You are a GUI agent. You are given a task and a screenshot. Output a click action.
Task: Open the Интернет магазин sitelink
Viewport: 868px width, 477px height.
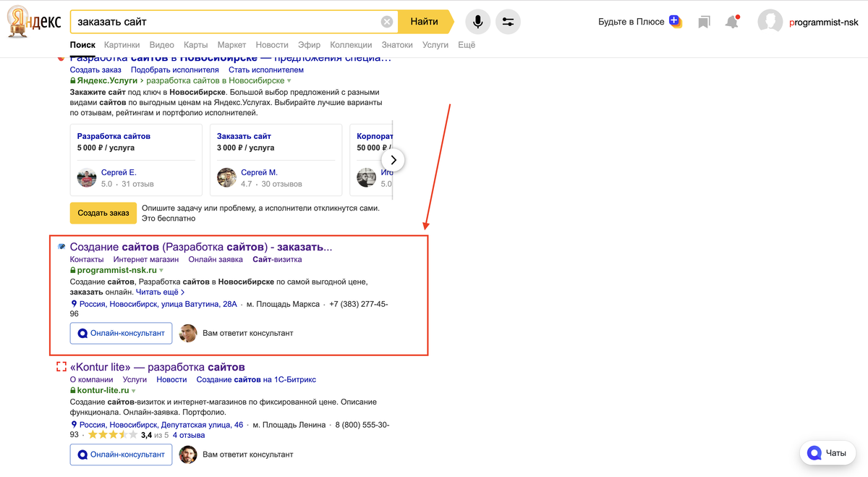tap(146, 259)
